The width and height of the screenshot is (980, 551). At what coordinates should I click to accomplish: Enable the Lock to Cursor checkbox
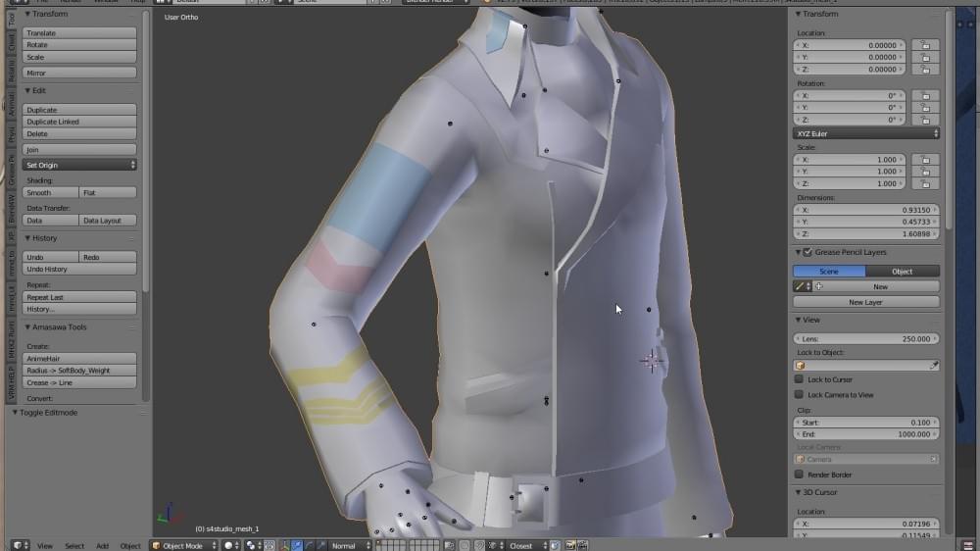tap(799, 379)
